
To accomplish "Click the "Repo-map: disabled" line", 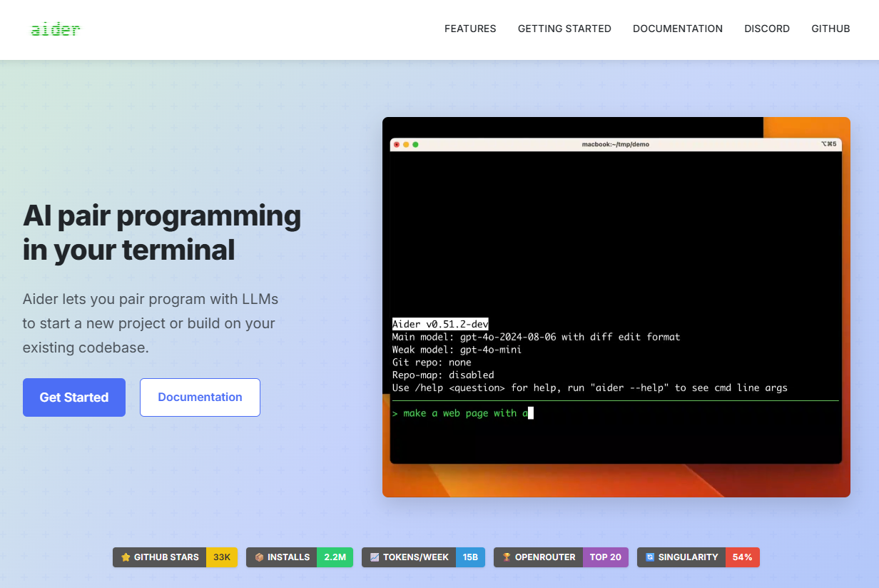I will point(443,375).
